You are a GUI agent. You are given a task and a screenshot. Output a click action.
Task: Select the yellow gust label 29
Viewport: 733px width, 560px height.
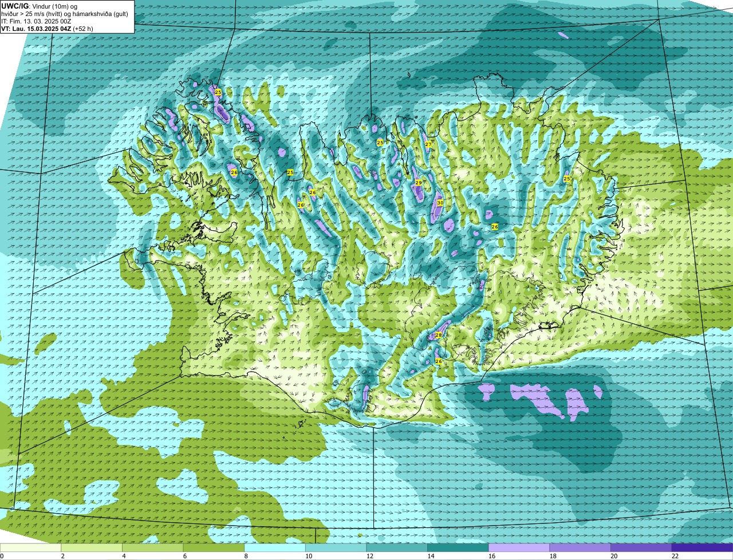(x=419, y=182)
